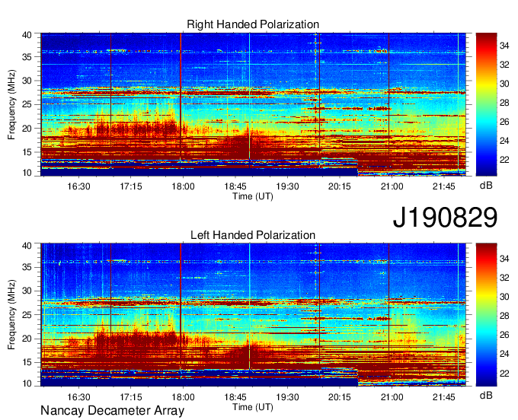Click the 22 dB label on the Left Handed color bar
Image resolution: width=518 pixels, height=420 pixels.
[x=504, y=373]
